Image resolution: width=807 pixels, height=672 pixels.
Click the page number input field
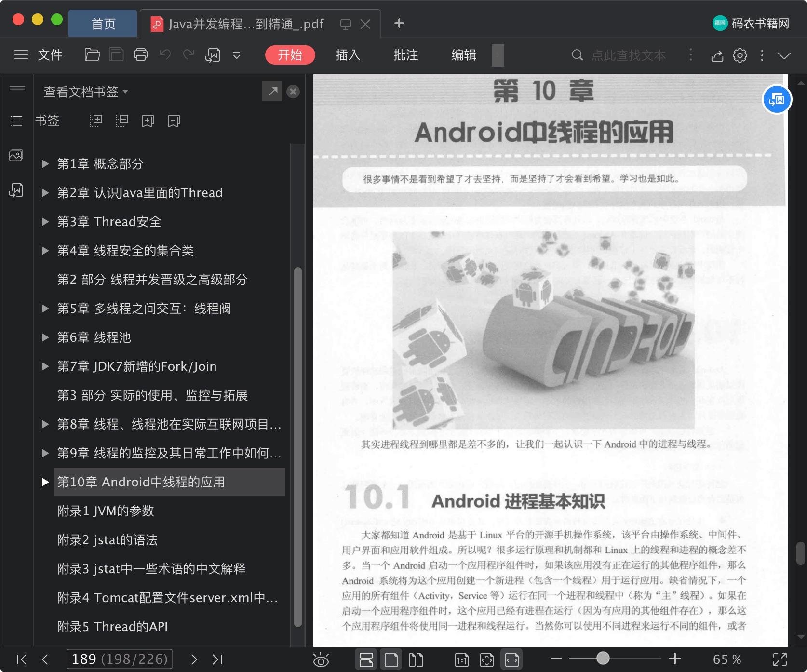120,659
